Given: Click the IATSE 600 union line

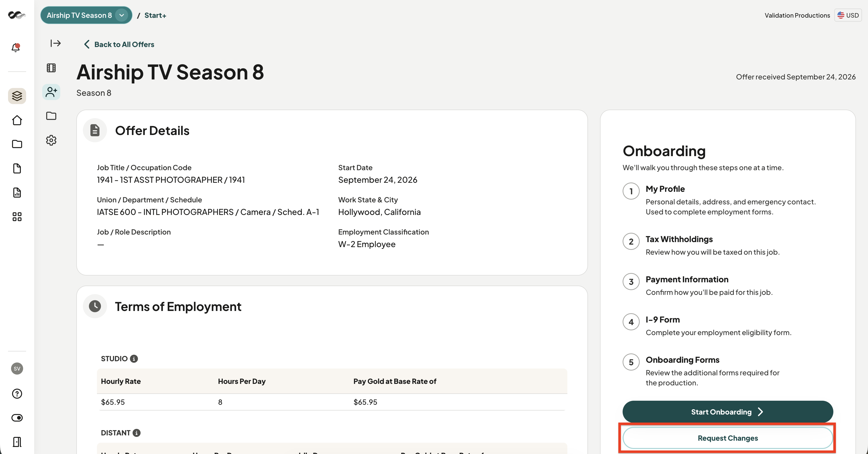Looking at the screenshot, I should 208,212.
